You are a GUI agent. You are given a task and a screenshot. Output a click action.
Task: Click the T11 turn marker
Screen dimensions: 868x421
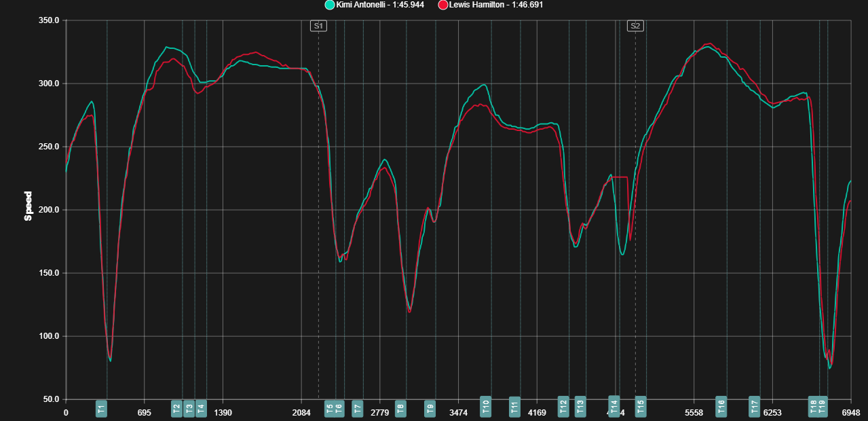pos(514,406)
